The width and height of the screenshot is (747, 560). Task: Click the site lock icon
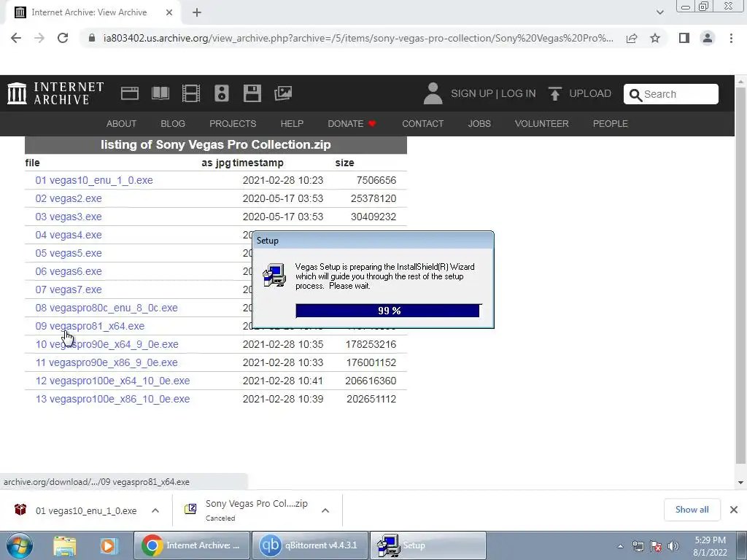pos(92,38)
